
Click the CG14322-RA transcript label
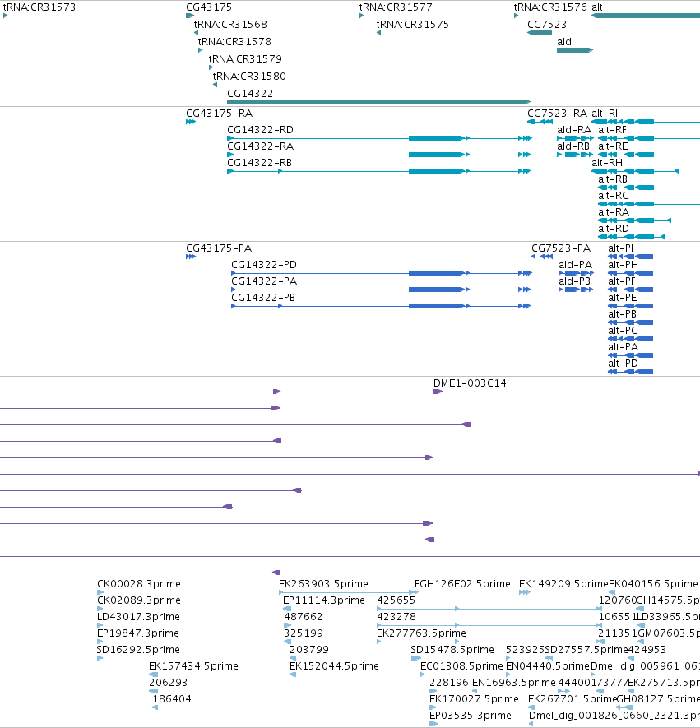[260, 146]
